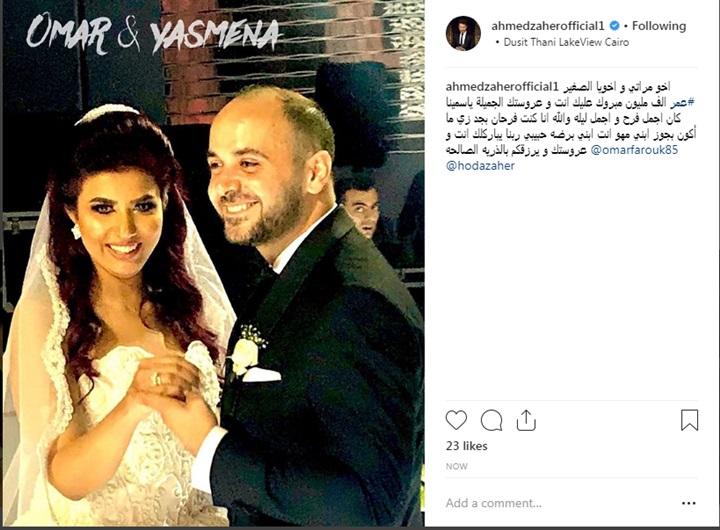Viewport: 720px width, 530px height.
Task: Save the post with the bookmark icon
Action: pyautogui.click(x=689, y=420)
